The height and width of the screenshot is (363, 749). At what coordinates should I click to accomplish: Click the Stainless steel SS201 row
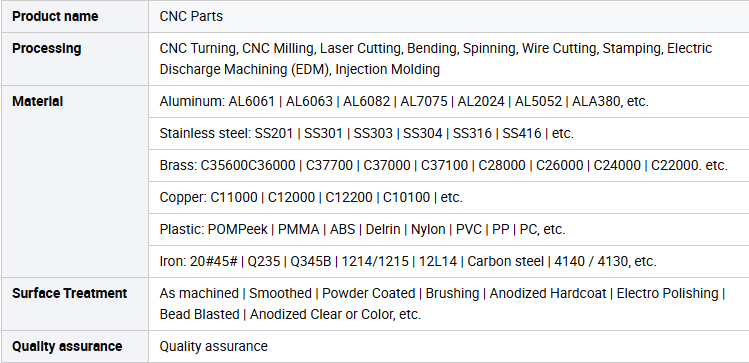[x=449, y=133]
